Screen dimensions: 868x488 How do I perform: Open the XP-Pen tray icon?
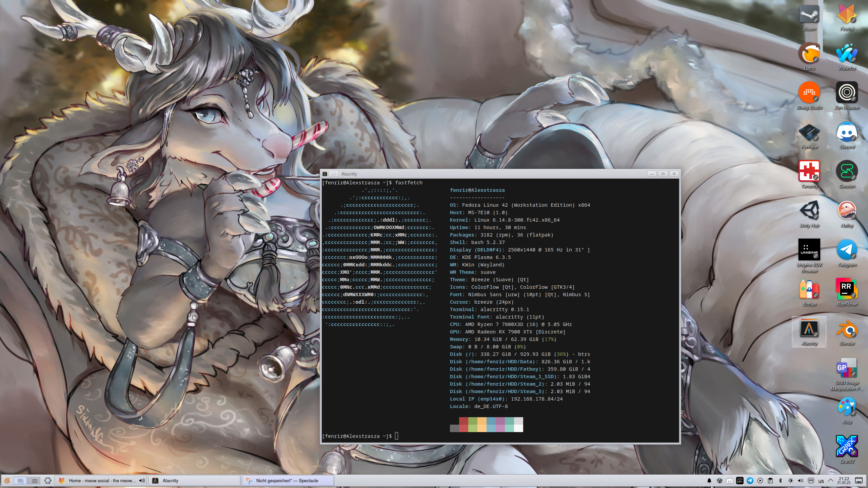coord(740,481)
